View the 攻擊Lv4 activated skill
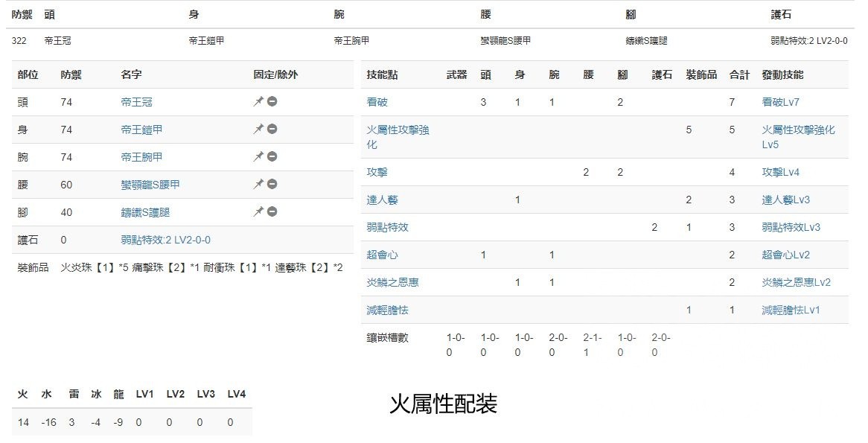Screen dimensions: 868x443 point(778,172)
